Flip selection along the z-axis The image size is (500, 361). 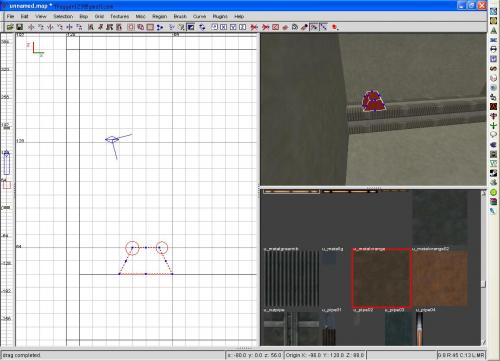70,27
